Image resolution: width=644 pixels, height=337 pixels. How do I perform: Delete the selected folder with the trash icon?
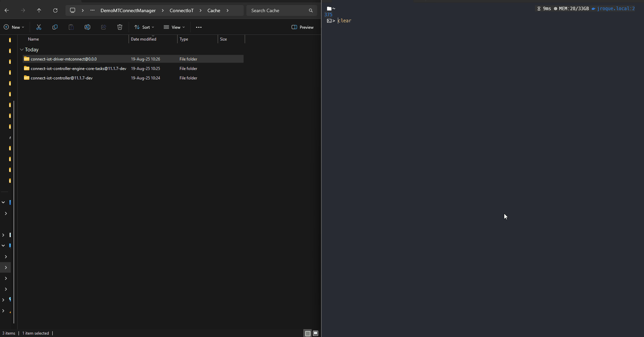pyautogui.click(x=120, y=27)
